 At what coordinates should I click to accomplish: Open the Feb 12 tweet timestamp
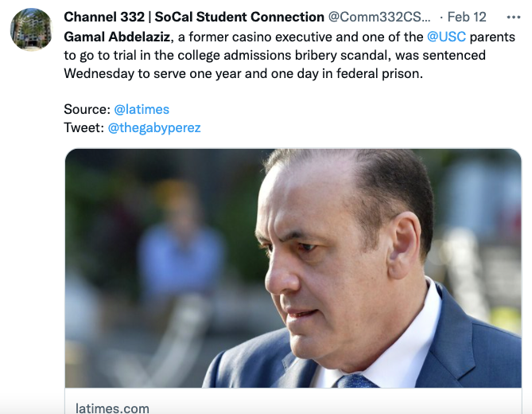[467, 17]
